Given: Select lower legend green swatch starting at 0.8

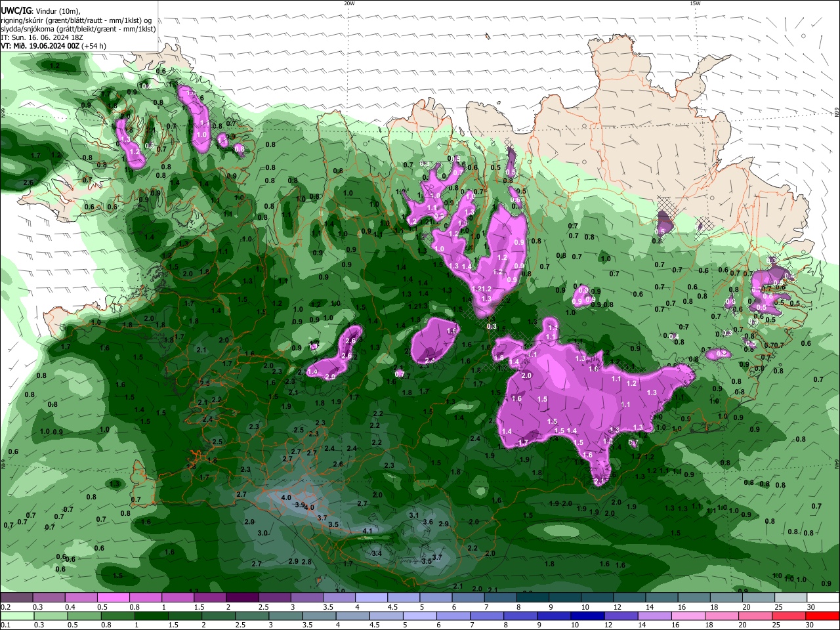Looking at the screenshot, I should click(118, 616).
